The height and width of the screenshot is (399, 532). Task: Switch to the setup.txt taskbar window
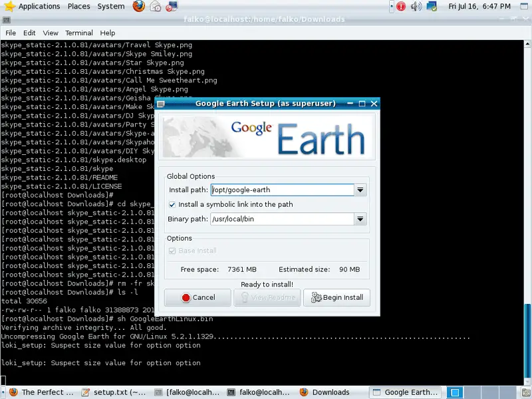(114, 392)
